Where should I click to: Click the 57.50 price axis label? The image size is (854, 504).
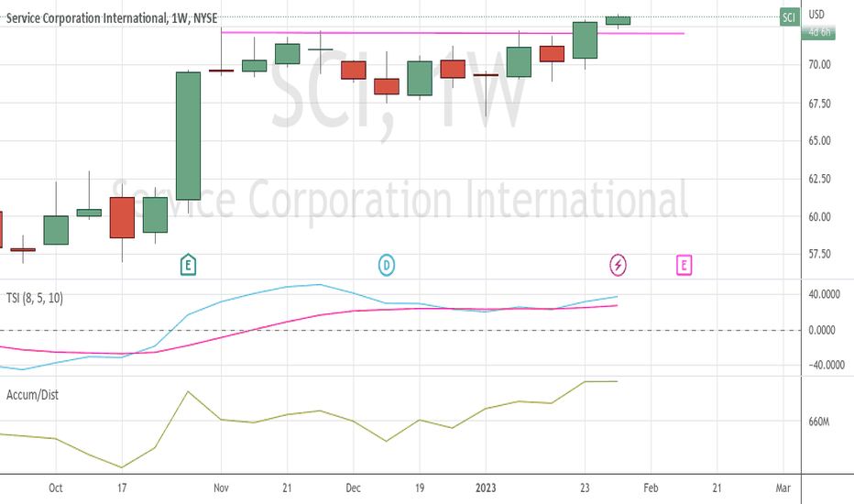coord(819,254)
